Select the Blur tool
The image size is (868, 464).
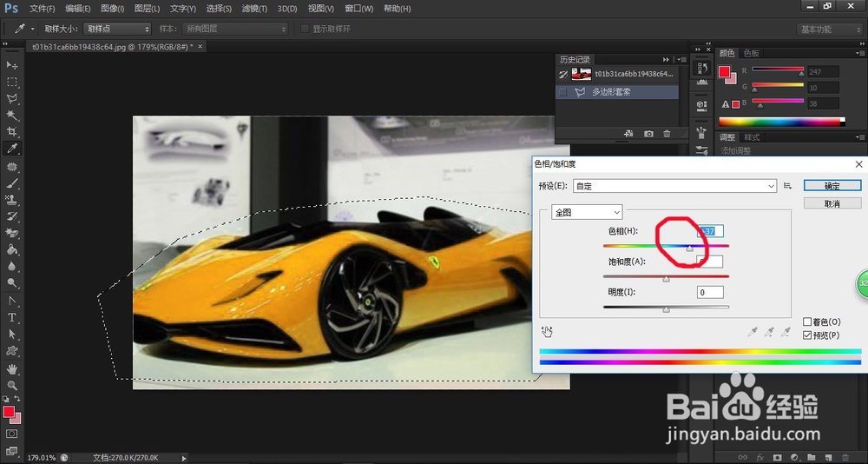[x=11, y=266]
